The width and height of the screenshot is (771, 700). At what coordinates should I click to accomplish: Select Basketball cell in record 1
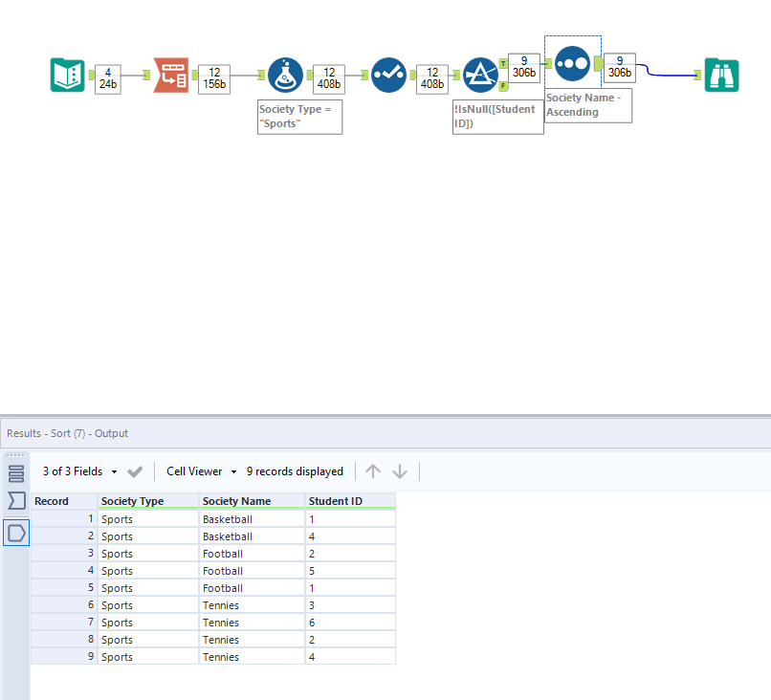tap(252, 519)
